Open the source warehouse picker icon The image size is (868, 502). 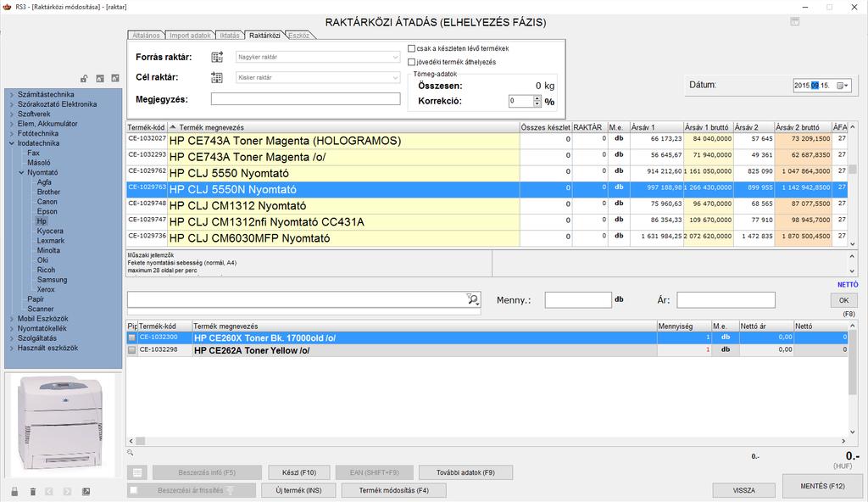[217, 57]
